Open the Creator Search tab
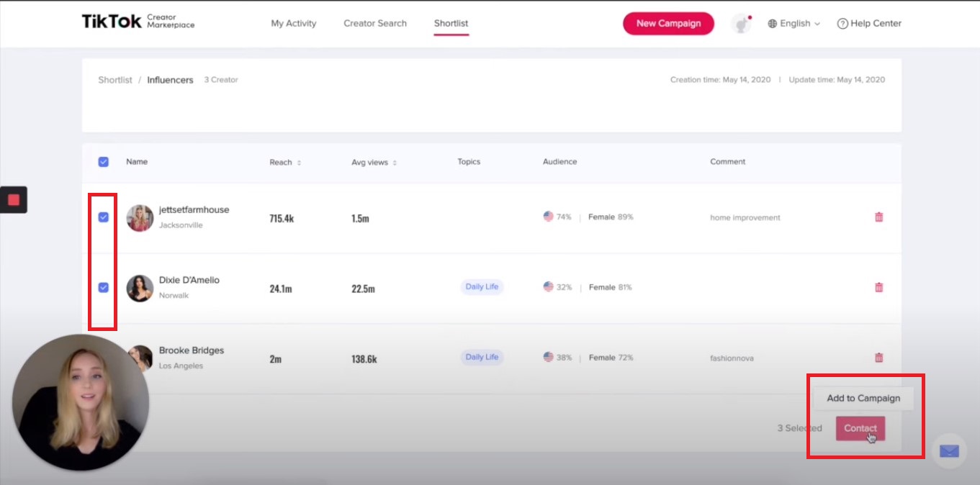The height and width of the screenshot is (485, 980). pyautogui.click(x=375, y=24)
